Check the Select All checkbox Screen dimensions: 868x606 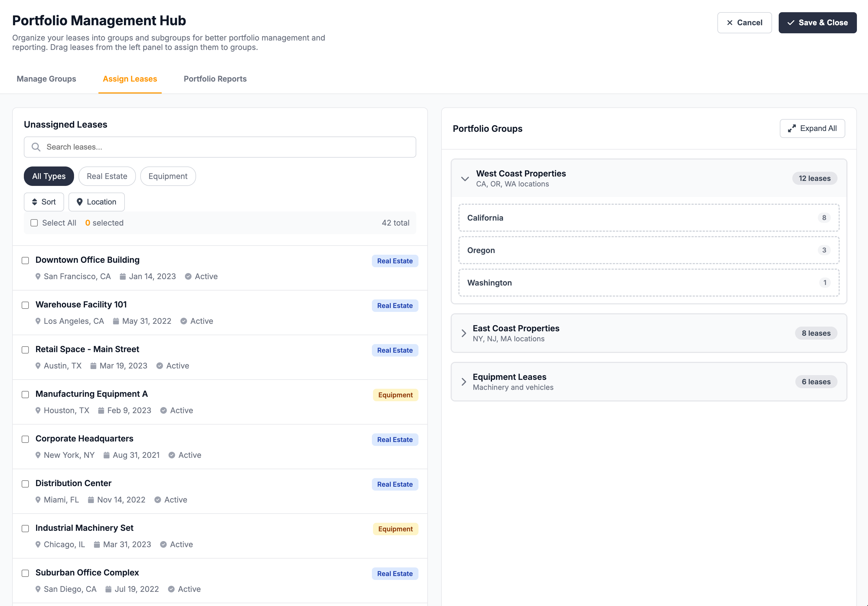[x=34, y=223]
